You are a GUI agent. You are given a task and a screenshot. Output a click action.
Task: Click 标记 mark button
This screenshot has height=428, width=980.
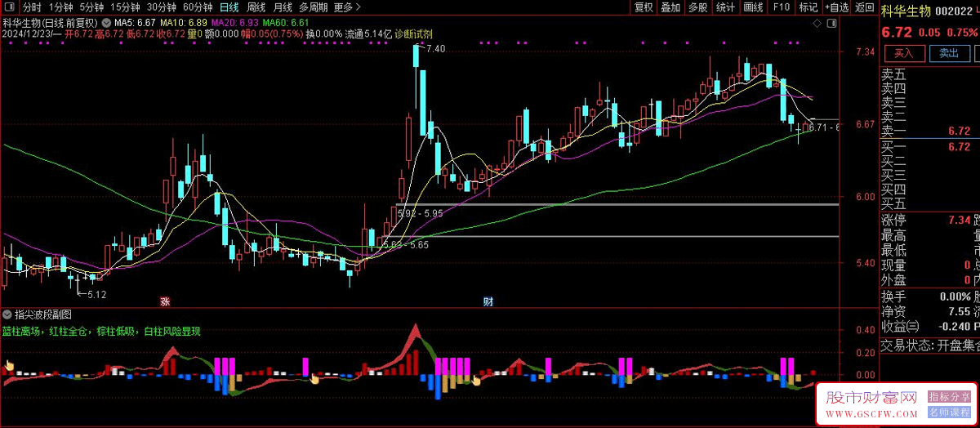808,7
